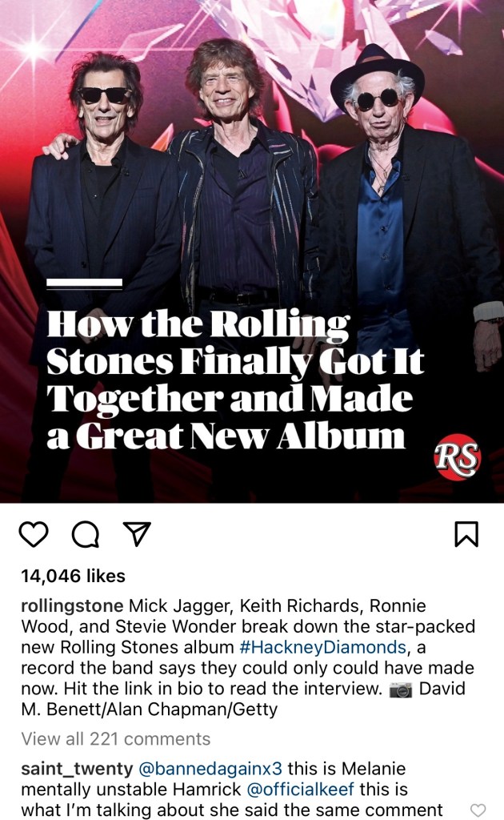This screenshot has width=504, height=820.
Task: Open the @officialkeef mention
Action: [x=300, y=789]
